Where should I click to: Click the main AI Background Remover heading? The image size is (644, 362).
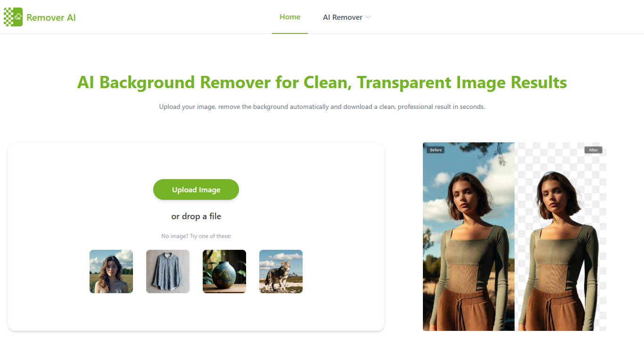(x=322, y=82)
